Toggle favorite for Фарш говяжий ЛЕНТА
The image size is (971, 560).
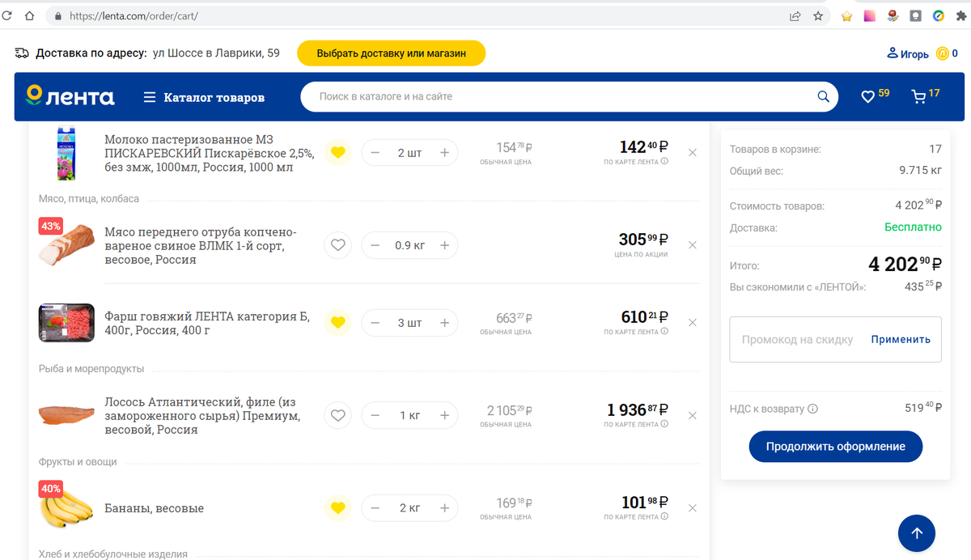tap(338, 322)
